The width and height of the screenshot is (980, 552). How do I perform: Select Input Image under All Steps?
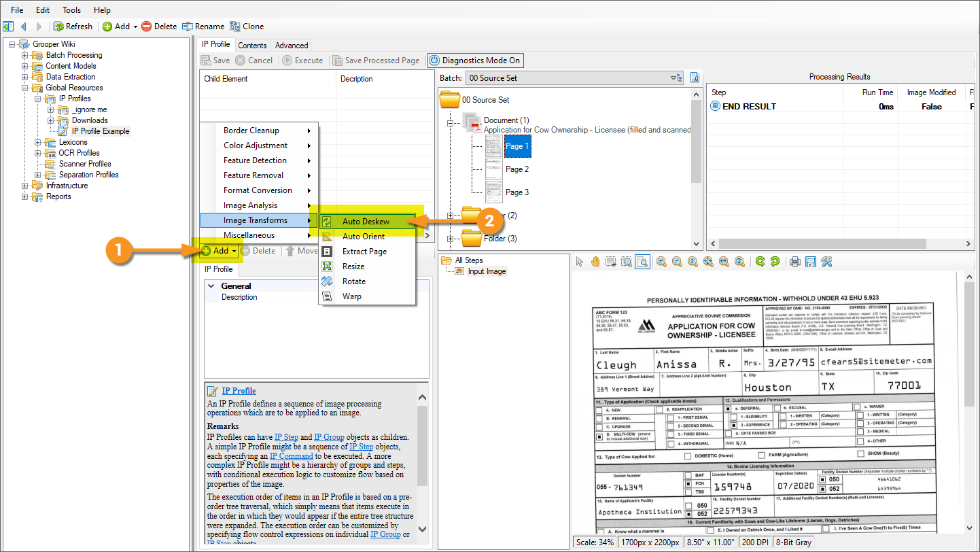(487, 271)
